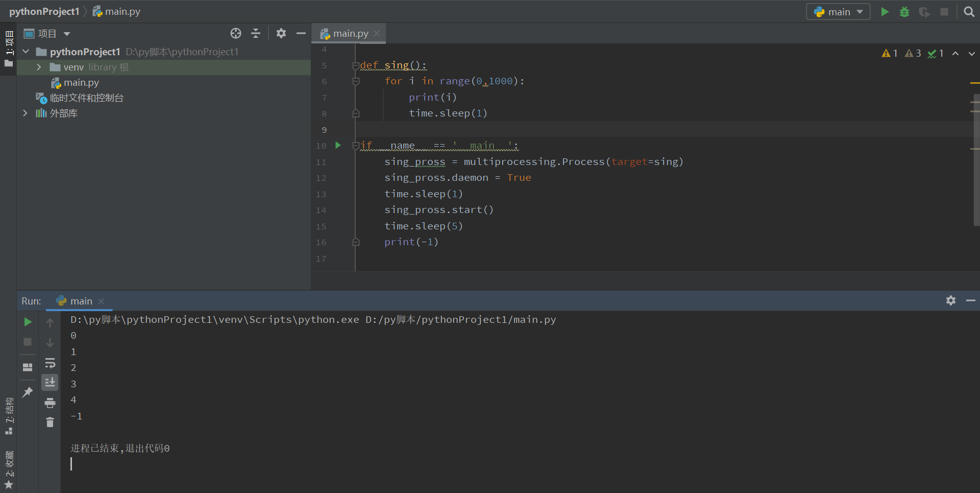Image resolution: width=980 pixels, height=493 pixels.
Task: Start debugging with the bug icon
Action: pos(904,12)
